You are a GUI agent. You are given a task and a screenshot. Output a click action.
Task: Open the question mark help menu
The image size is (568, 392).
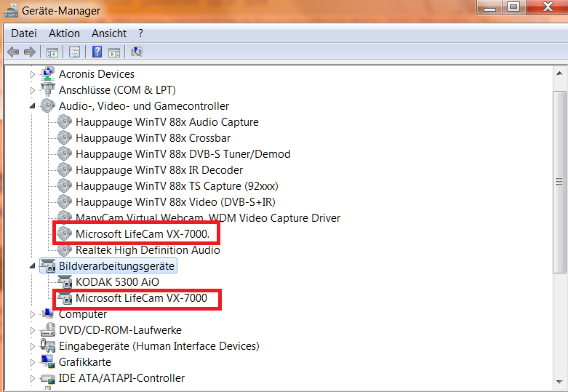140,33
